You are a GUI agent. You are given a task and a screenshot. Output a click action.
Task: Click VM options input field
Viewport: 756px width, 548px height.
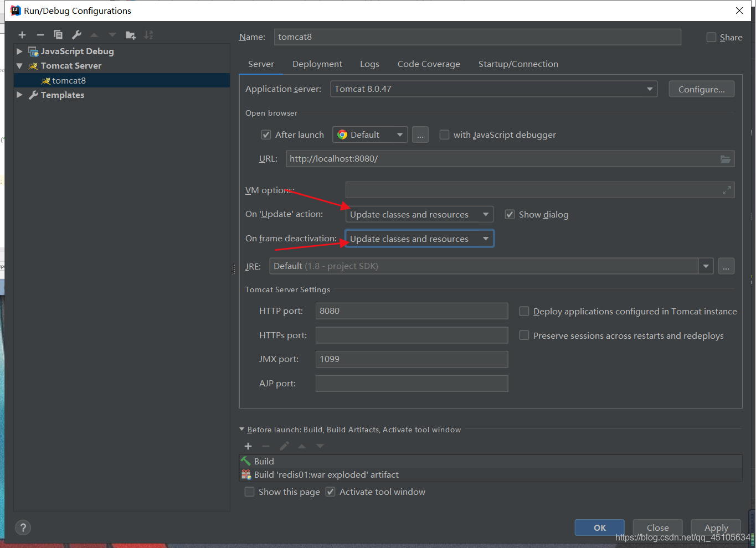540,190
